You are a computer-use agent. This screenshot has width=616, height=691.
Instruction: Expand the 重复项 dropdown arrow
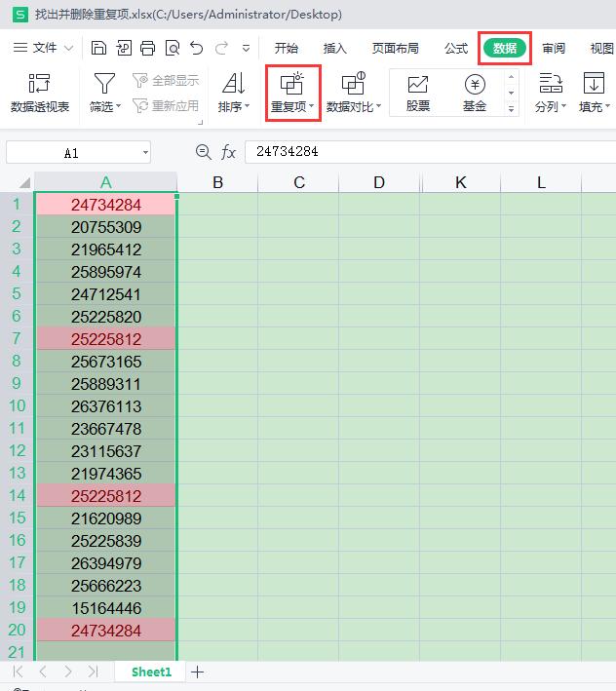[312, 106]
